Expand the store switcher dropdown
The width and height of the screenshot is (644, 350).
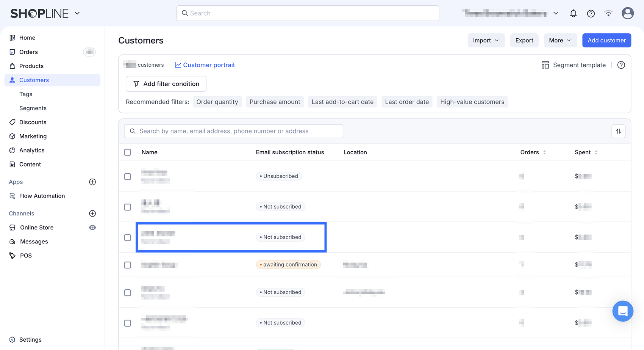(x=556, y=13)
